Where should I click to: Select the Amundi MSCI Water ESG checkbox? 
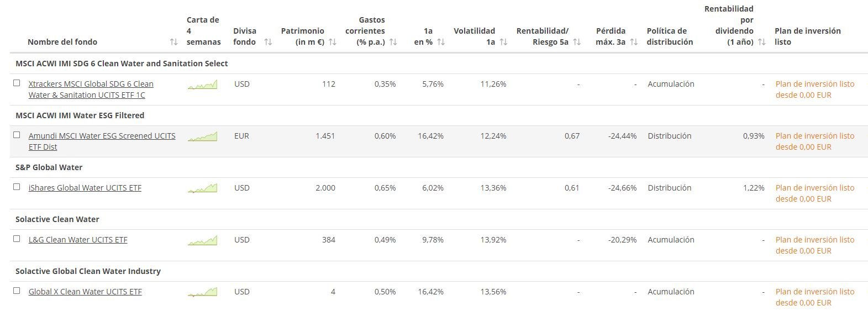tap(17, 135)
